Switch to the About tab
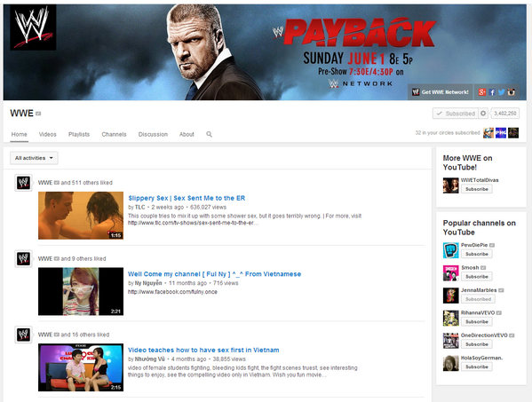This screenshot has width=532, height=402. 187,134
